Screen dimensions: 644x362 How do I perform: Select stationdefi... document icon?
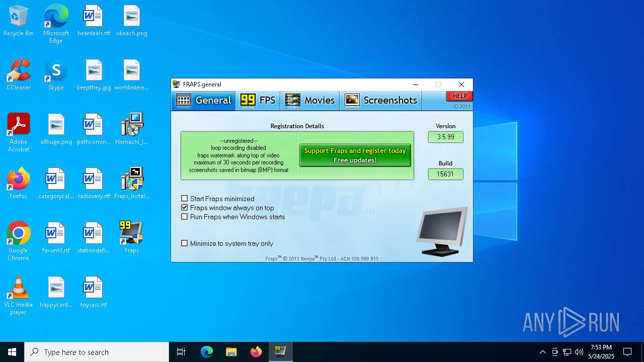(94, 238)
